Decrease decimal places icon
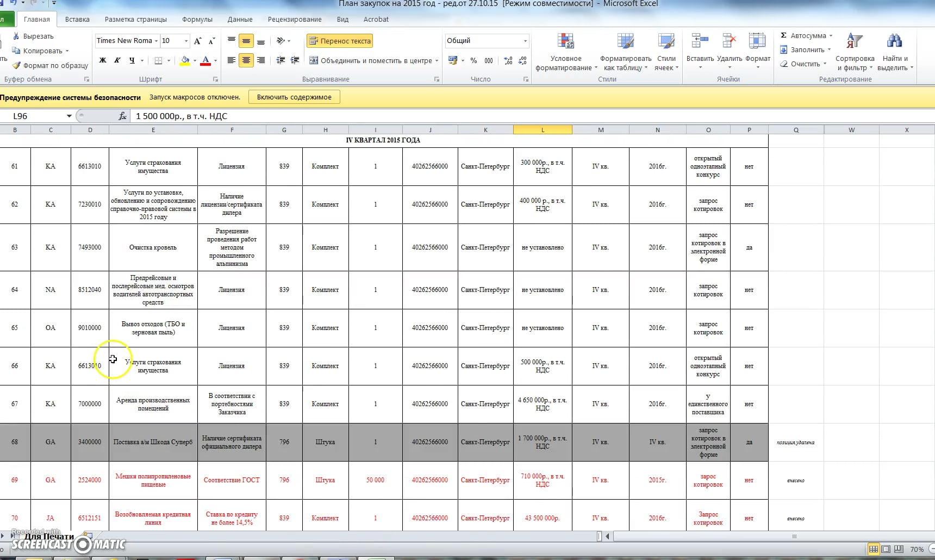Viewport: 935px width, 560px height. tap(523, 60)
